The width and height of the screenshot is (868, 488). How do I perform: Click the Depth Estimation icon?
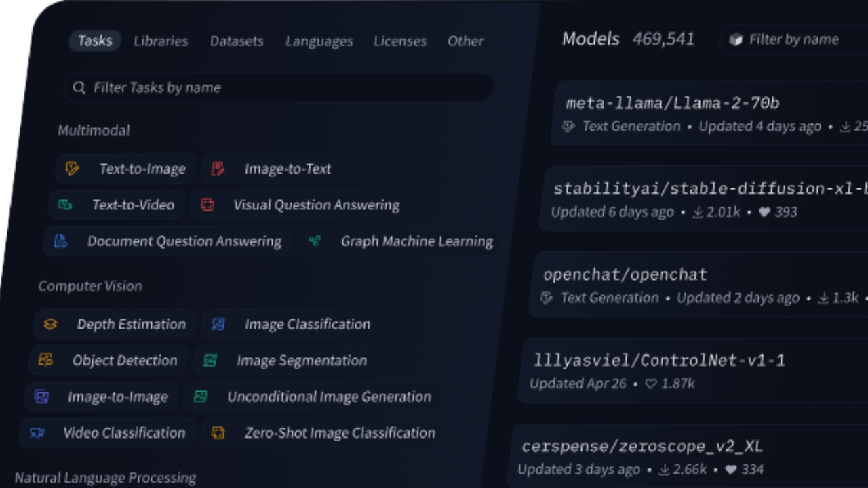[x=50, y=324]
